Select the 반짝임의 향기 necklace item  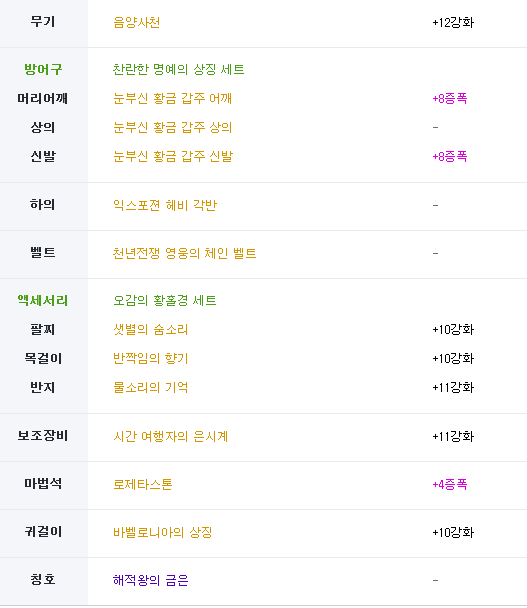click(x=150, y=358)
